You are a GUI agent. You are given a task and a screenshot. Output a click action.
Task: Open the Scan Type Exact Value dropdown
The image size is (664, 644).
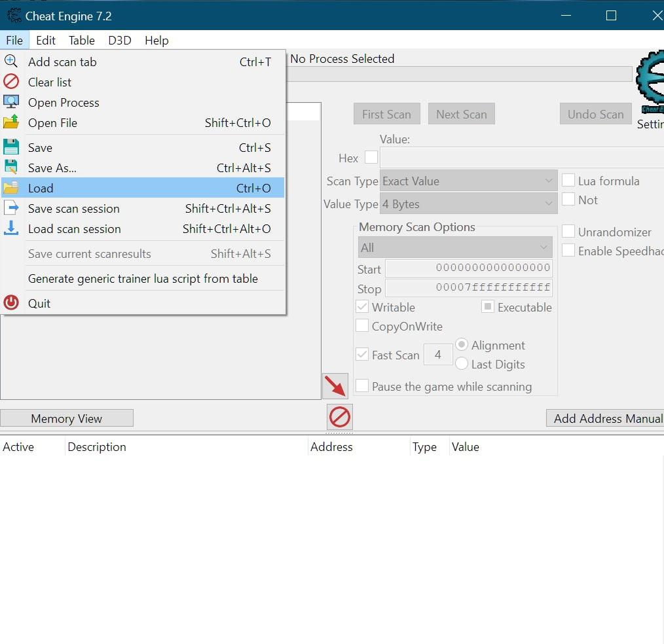pyautogui.click(x=468, y=181)
